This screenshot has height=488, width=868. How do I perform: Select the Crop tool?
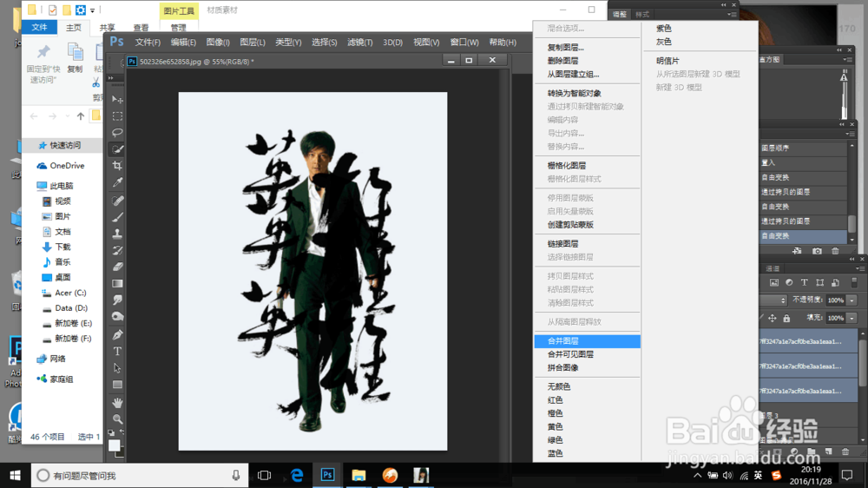click(x=117, y=166)
